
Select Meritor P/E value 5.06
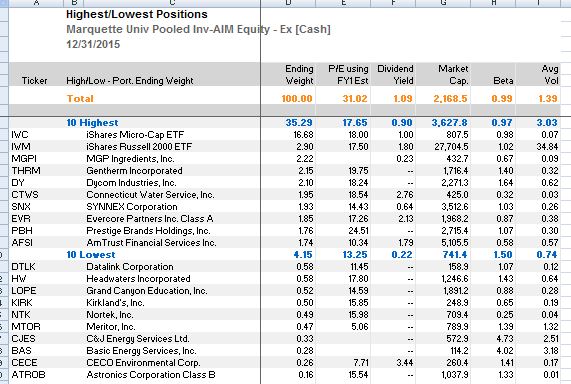pyautogui.click(x=360, y=327)
